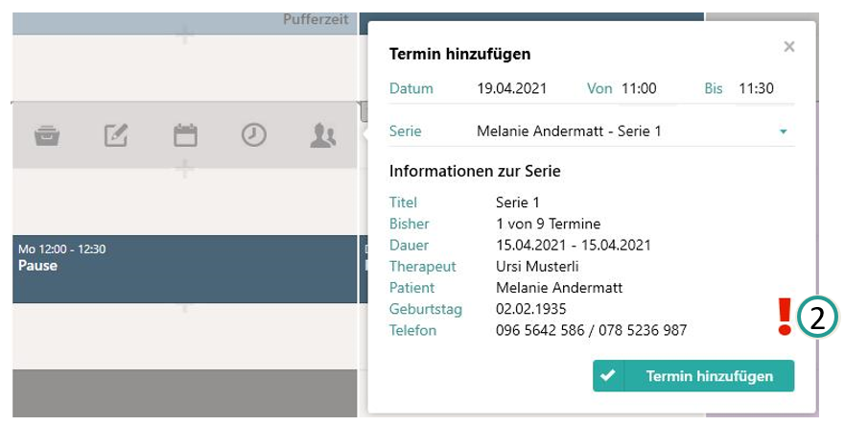Click the Von time field 11:00
The height and width of the screenshot is (426, 868).
(639, 88)
